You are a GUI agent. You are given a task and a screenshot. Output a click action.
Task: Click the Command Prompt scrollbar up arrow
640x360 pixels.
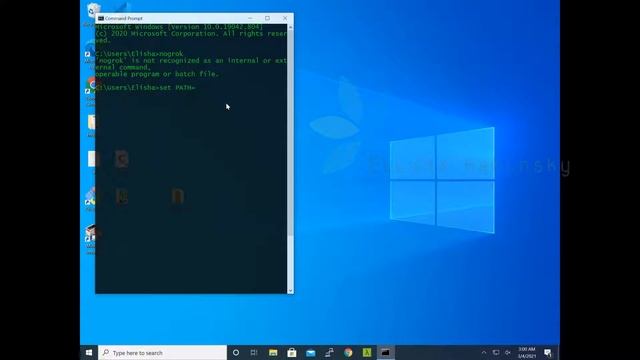click(x=290, y=27)
